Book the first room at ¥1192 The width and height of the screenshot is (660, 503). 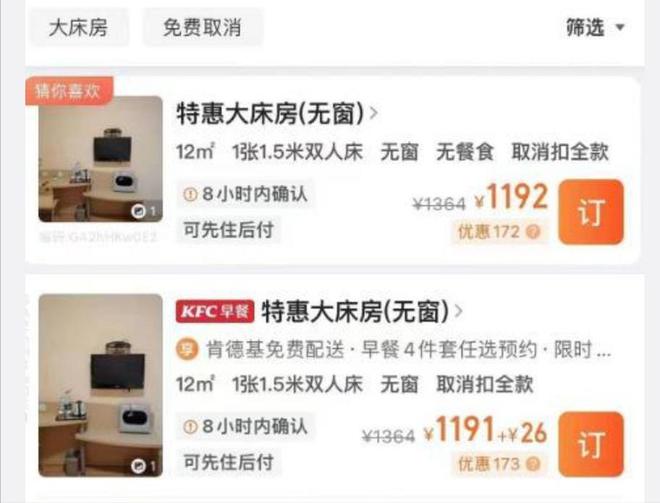(591, 212)
